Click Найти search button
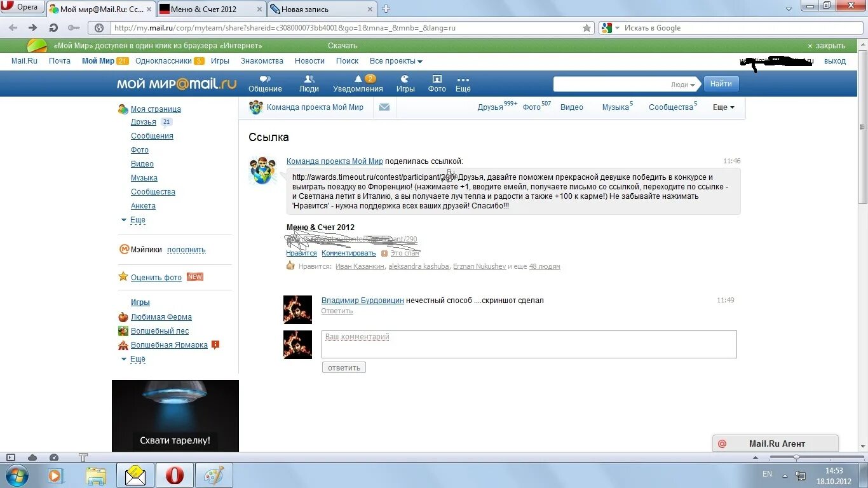Image resolution: width=868 pixels, height=488 pixels. tap(721, 84)
